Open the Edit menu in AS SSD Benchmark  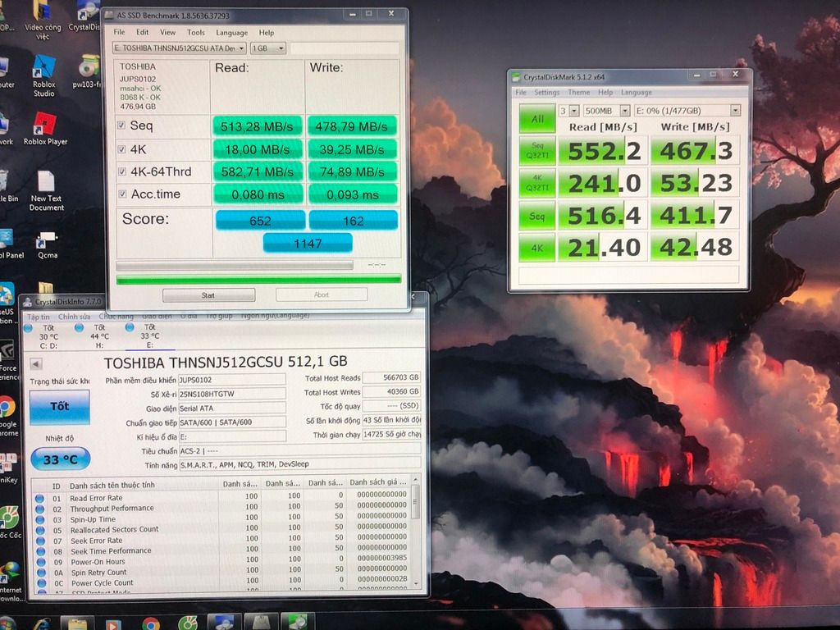(143, 32)
